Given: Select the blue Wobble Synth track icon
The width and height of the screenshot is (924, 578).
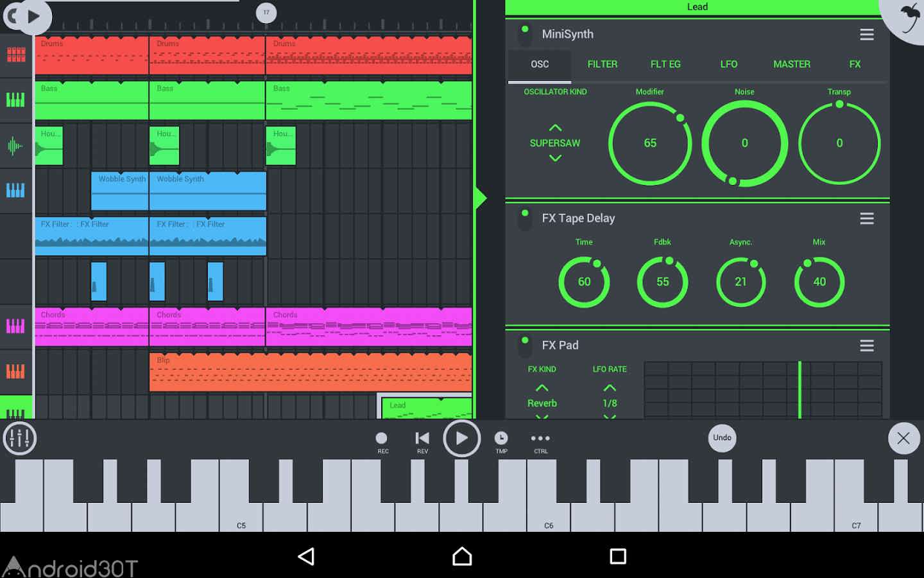Looking at the screenshot, I should tap(16, 191).
